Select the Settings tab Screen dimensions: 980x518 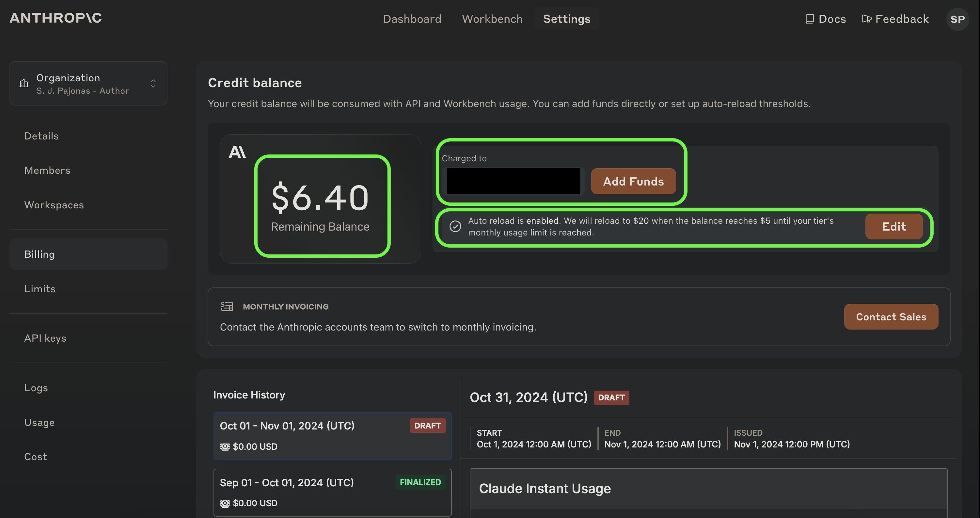pos(566,19)
